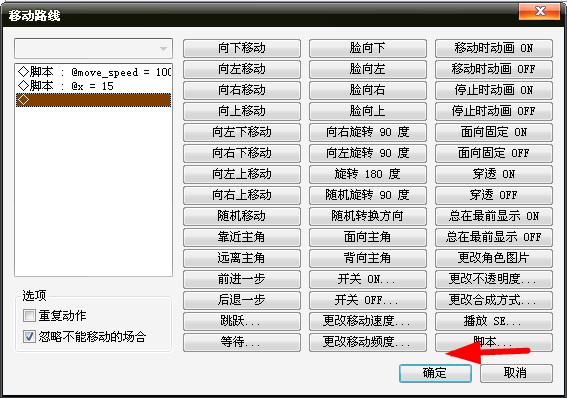This screenshot has height=398, width=567.
Task: Click the 向下移动 button
Action: (242, 48)
